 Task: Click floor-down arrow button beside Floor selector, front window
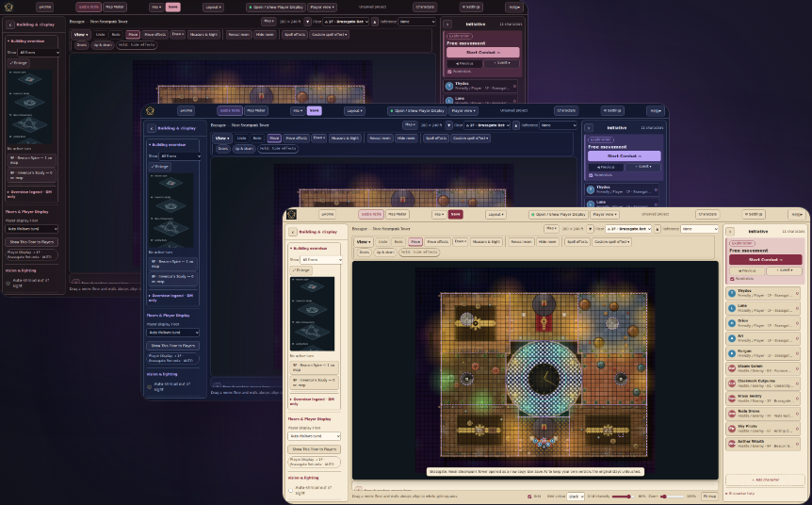pyautogui.click(x=591, y=229)
